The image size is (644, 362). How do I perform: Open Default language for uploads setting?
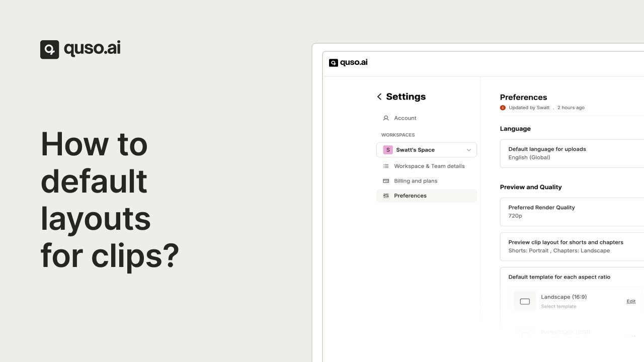click(572, 153)
